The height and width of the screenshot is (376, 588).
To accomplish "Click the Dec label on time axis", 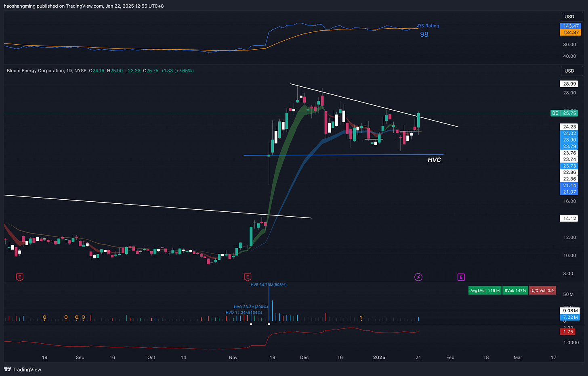I will 304,357.
